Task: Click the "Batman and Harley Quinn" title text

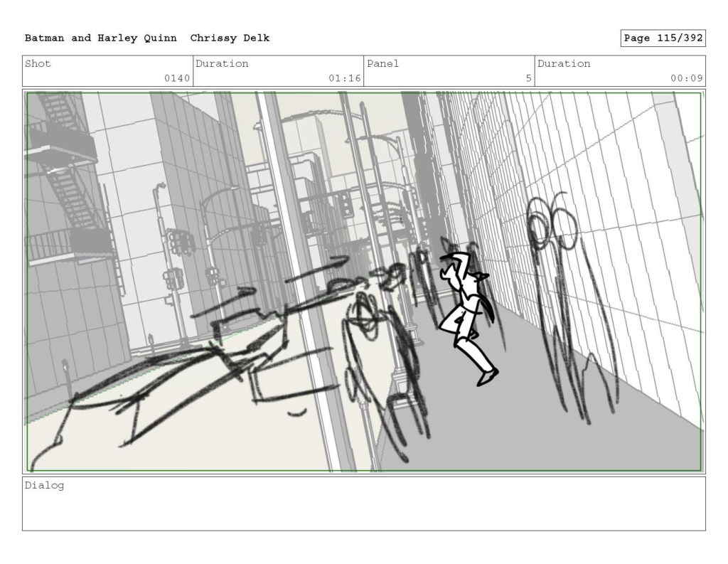Action: (101, 38)
